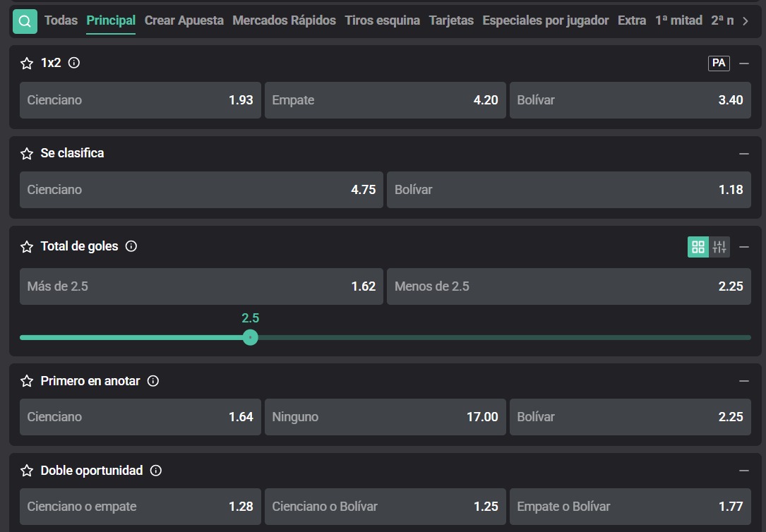Click the green search magnifier icon
Image resolution: width=766 pixels, height=532 pixels.
click(x=25, y=21)
